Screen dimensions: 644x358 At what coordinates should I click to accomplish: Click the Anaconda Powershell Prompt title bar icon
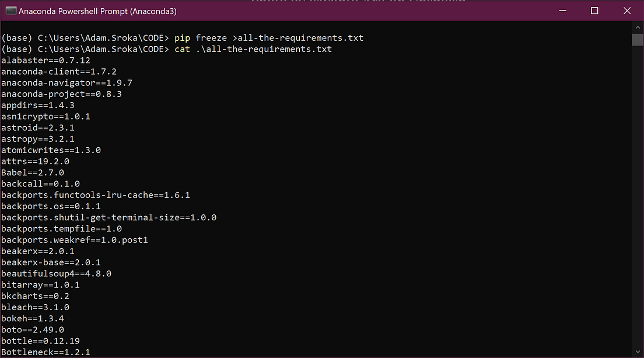pos(10,11)
